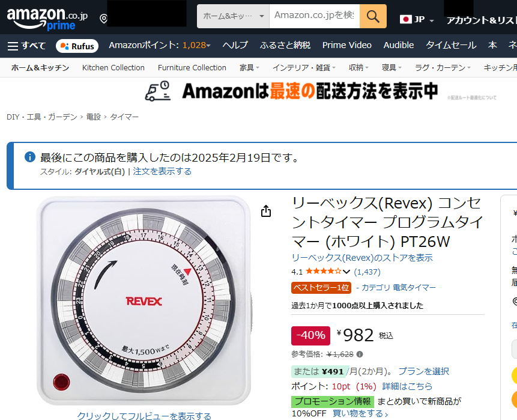Image resolution: width=517 pixels, height=420 pixels.
Task: Open the インテリア・雑貨 submenu
Action: [304, 68]
